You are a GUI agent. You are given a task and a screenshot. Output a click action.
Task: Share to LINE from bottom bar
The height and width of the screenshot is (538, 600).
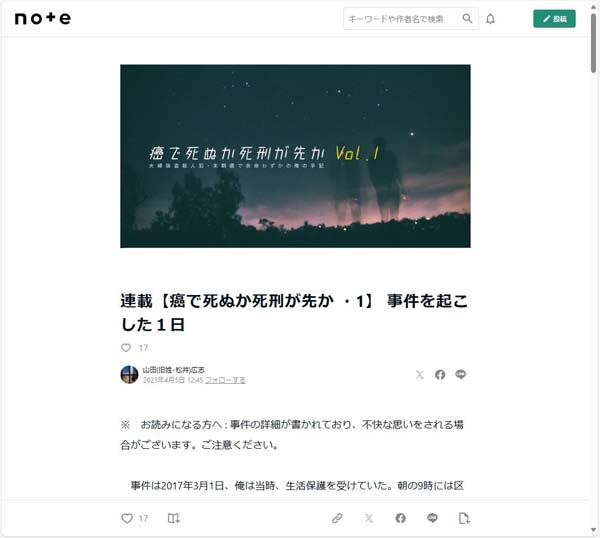coord(432,518)
